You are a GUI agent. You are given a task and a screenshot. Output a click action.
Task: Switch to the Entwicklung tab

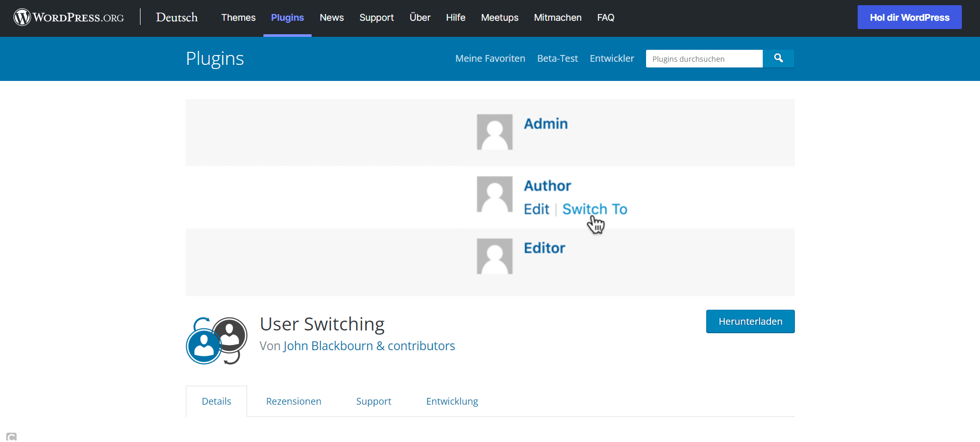coord(452,402)
